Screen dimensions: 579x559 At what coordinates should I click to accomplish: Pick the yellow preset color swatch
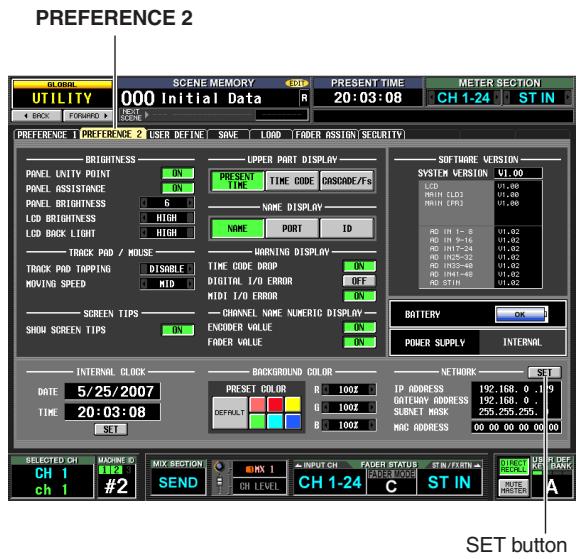click(x=293, y=405)
